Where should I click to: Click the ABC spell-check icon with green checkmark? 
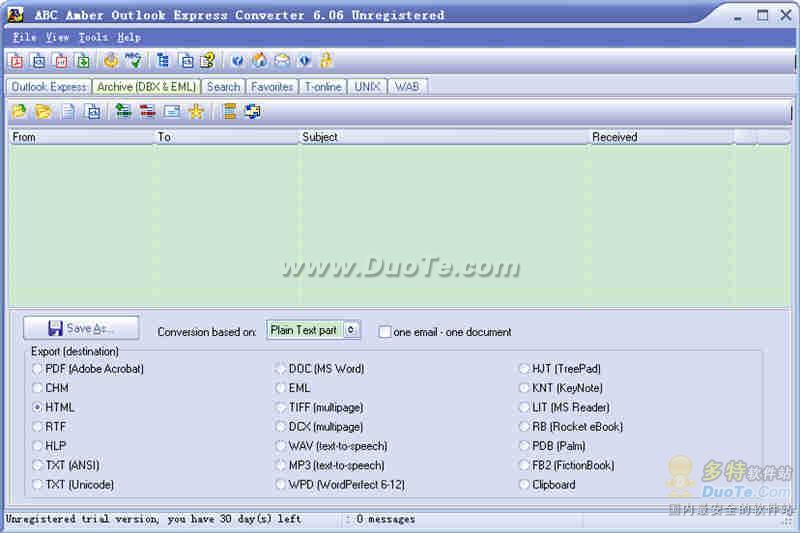coord(134,61)
